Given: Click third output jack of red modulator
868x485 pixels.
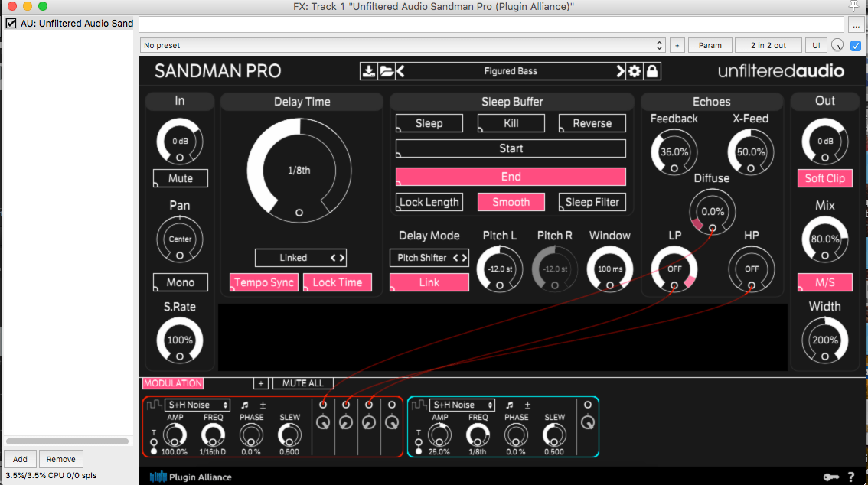Looking at the screenshot, I should (x=369, y=405).
